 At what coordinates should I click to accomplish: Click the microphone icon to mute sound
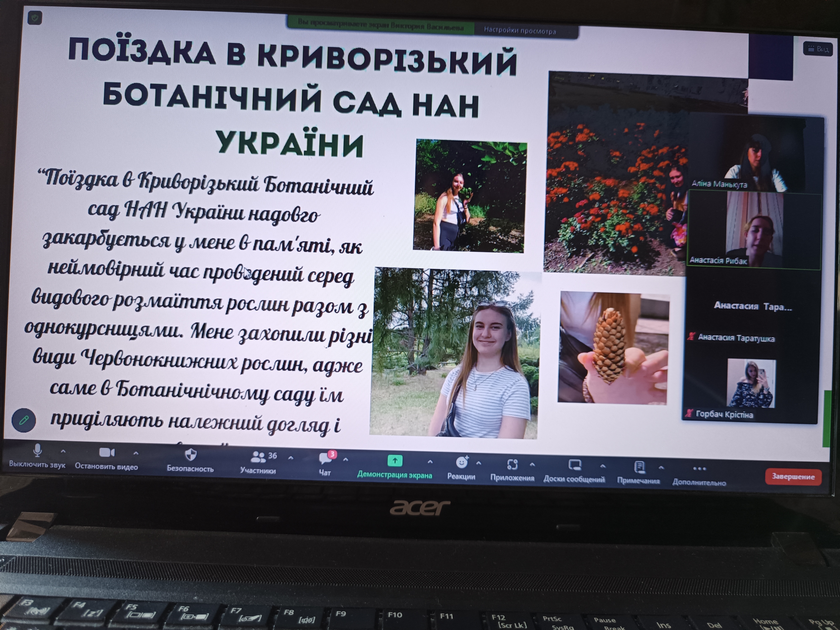pos(37,451)
